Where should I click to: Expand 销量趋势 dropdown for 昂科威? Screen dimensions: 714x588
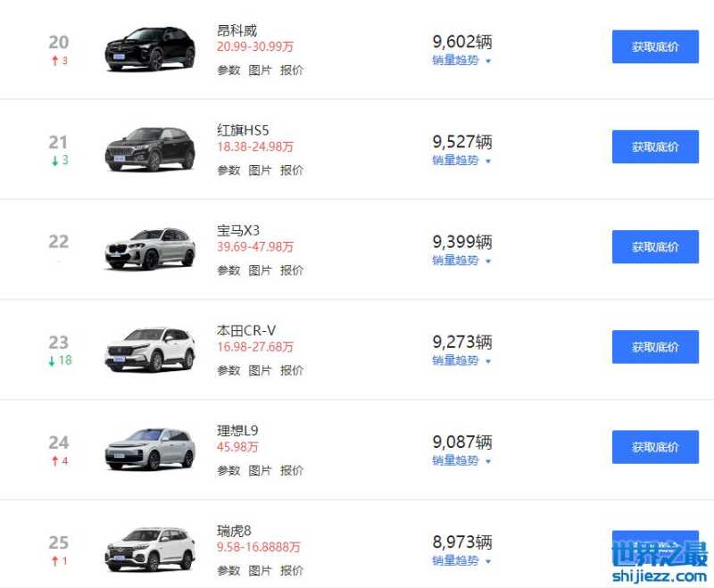coord(461,61)
